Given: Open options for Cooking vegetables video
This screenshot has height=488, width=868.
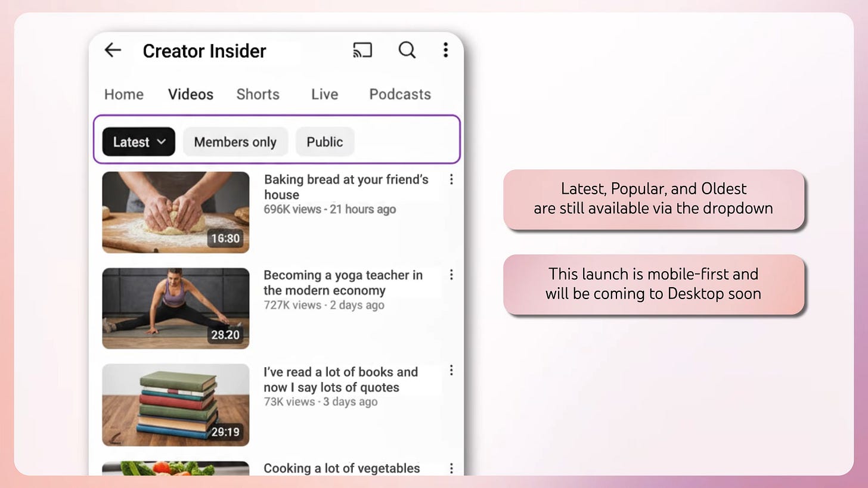Looking at the screenshot, I should pyautogui.click(x=451, y=468).
